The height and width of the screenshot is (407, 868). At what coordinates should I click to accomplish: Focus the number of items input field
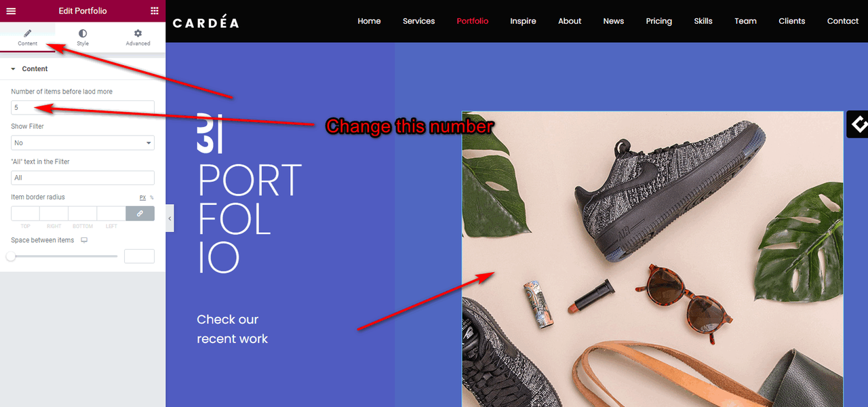(83, 107)
